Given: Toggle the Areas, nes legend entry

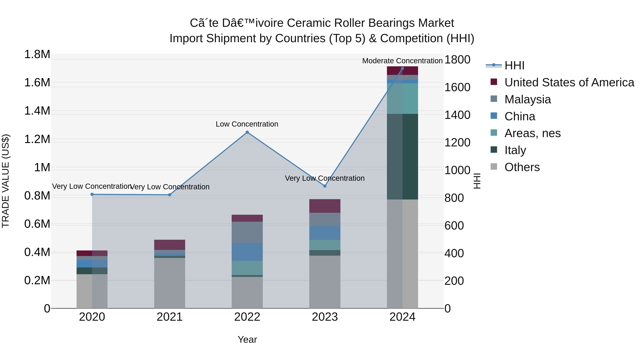Looking at the screenshot, I should [526, 133].
